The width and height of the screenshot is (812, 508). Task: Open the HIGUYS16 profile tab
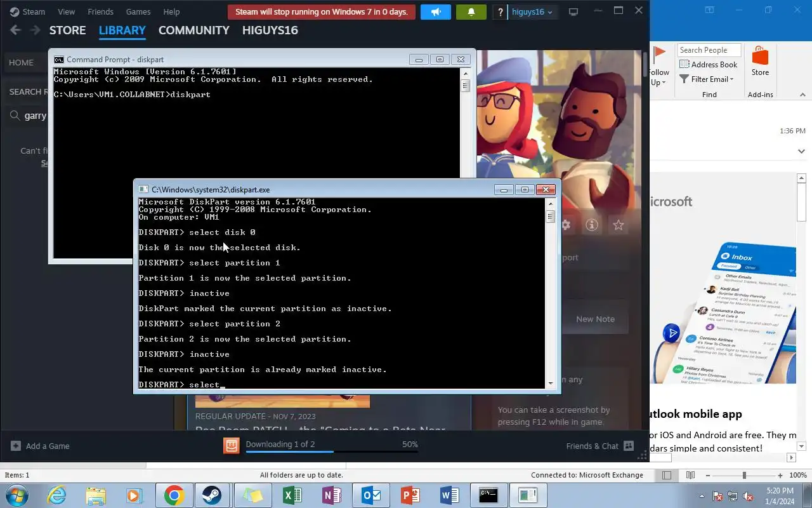270,30
